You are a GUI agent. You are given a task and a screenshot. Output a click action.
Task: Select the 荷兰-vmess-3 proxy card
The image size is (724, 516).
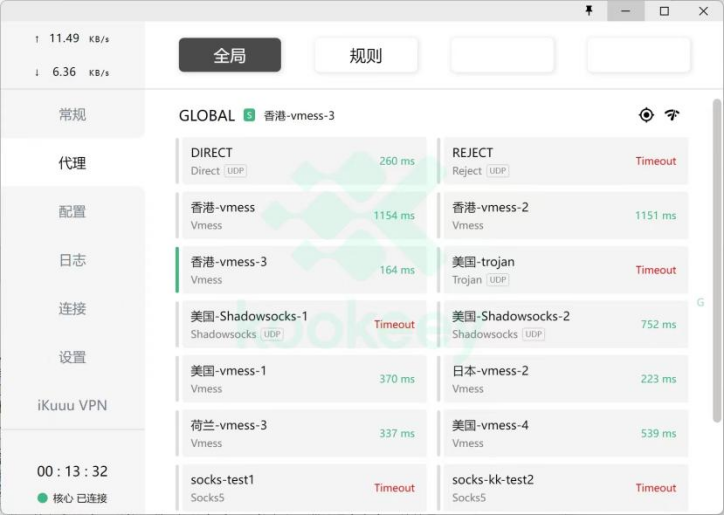[x=302, y=433]
